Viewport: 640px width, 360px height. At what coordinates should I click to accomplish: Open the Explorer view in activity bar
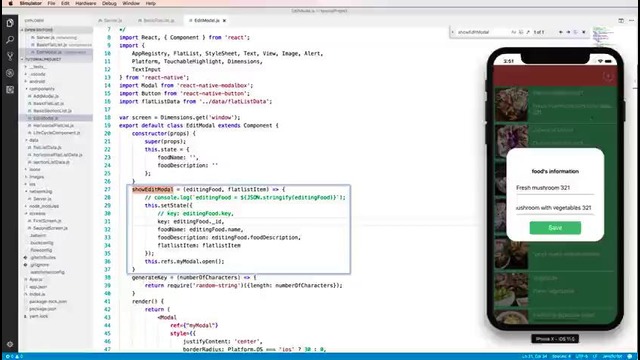[10, 23]
